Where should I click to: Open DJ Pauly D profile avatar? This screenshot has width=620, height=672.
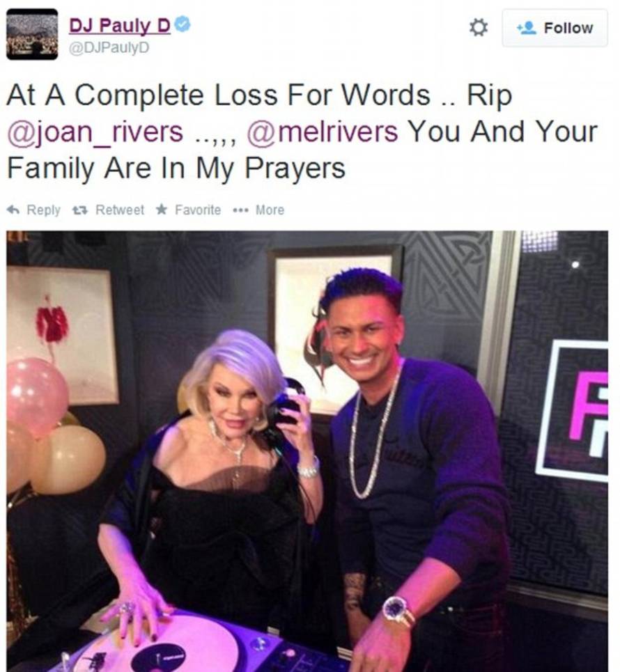tap(32, 34)
